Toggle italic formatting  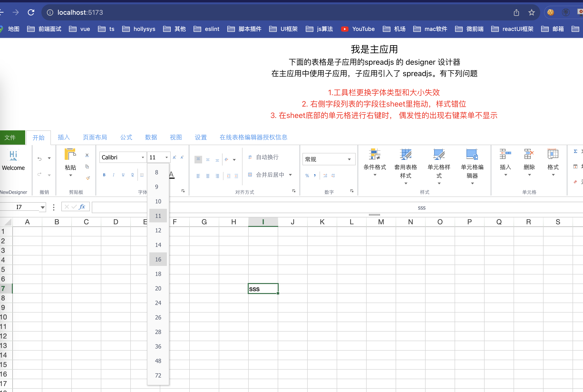113,175
